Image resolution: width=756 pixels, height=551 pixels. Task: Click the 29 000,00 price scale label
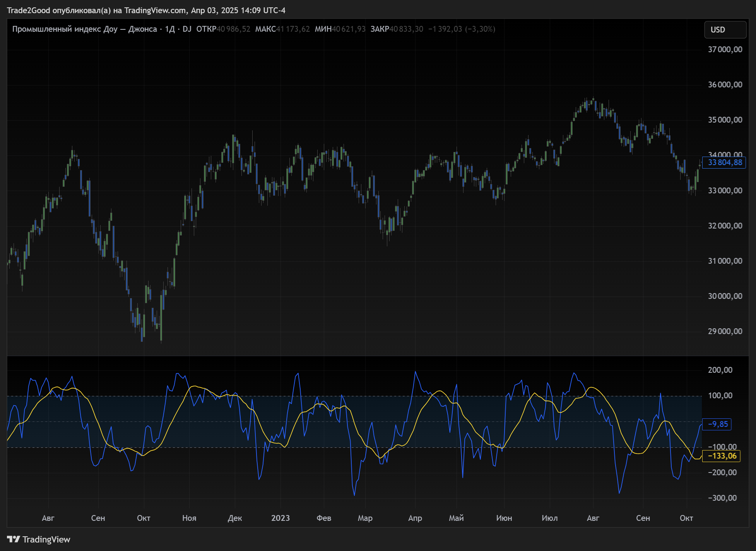pos(725,331)
